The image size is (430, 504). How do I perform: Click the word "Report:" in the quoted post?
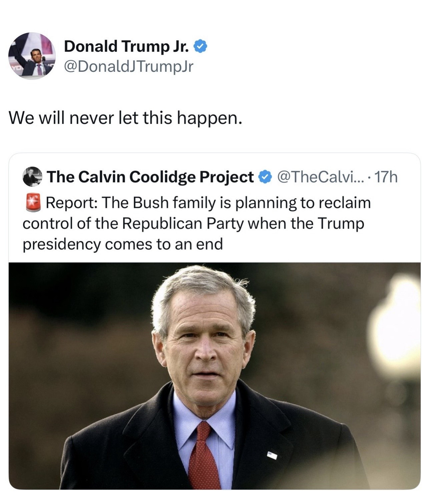tap(71, 203)
